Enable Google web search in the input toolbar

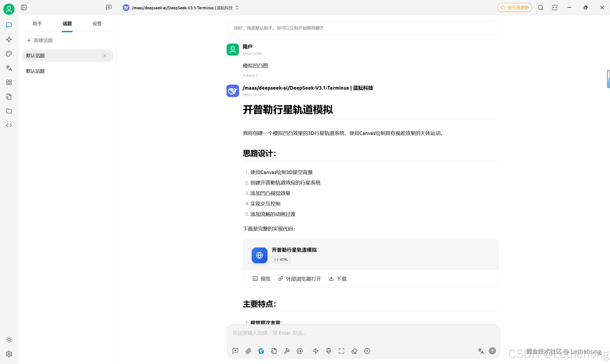click(261, 351)
